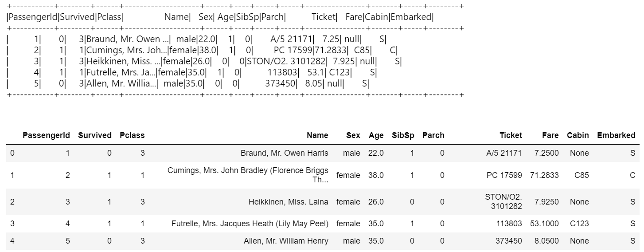Viewport: 644px width, 252px height.
Task: Click the SibSp column header
Action: pyautogui.click(x=403, y=135)
